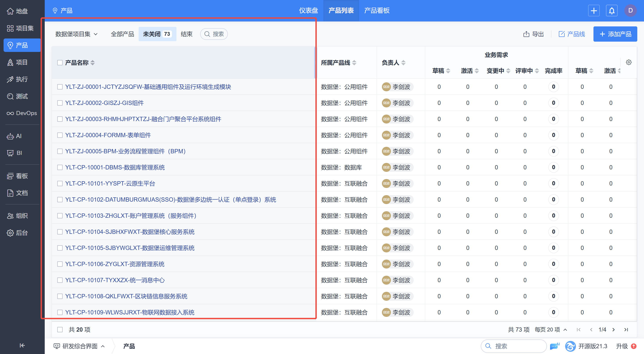The width and height of the screenshot is (644, 354).
Task: Go to the previous page arrow
Action: click(591, 329)
